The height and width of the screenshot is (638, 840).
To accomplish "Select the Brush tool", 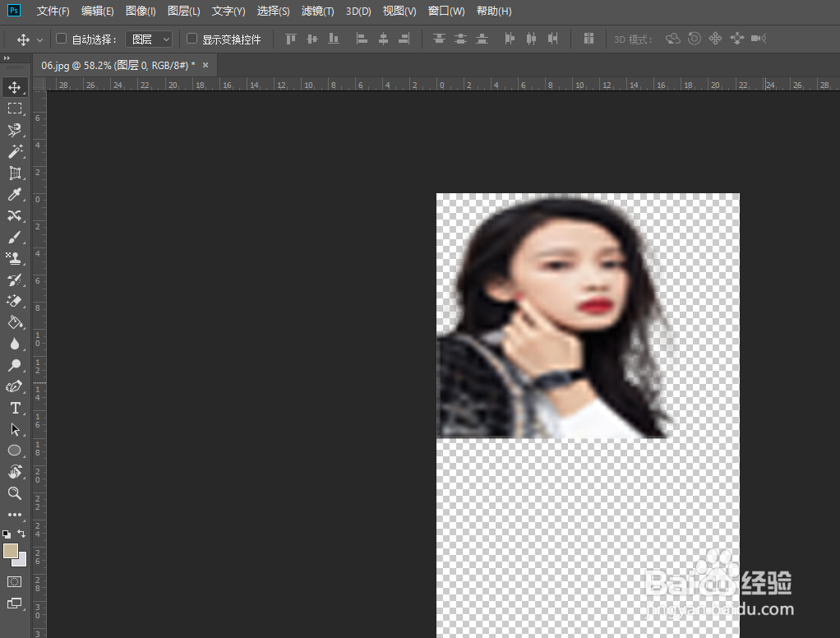I will click(x=15, y=238).
